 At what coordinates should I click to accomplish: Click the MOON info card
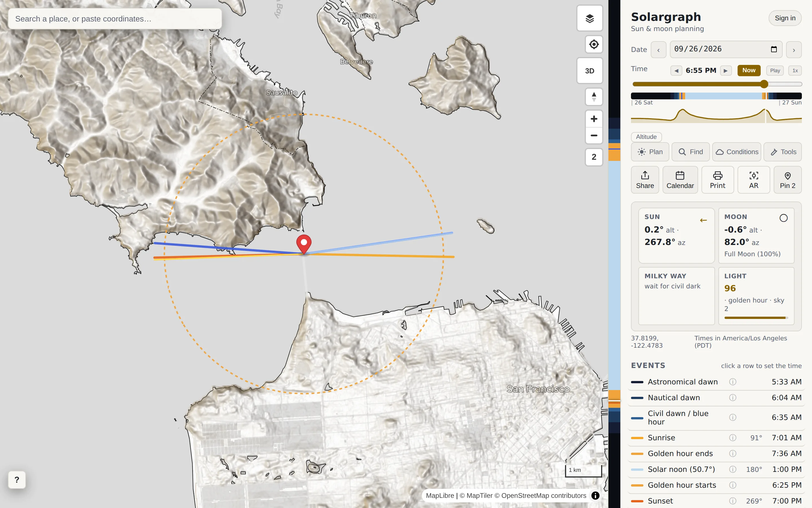[x=756, y=236]
